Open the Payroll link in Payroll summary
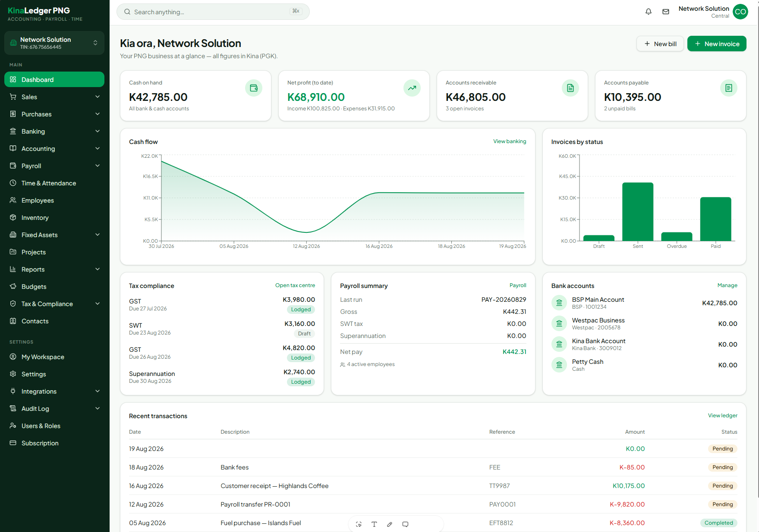759x532 pixels. (518, 285)
